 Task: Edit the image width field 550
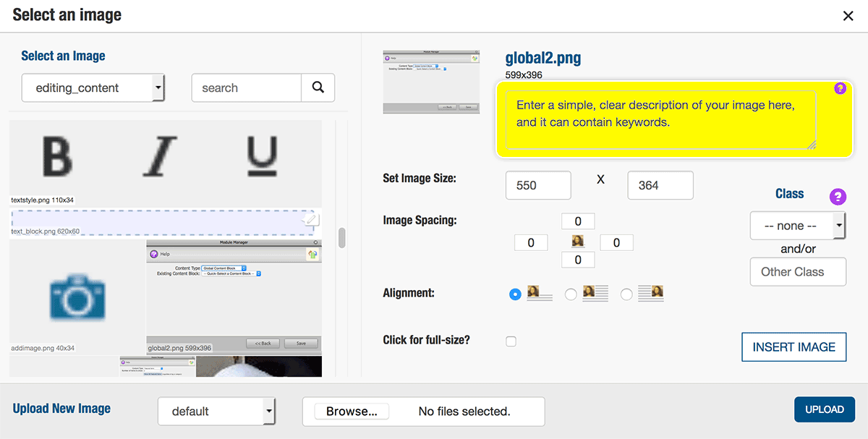(x=538, y=185)
